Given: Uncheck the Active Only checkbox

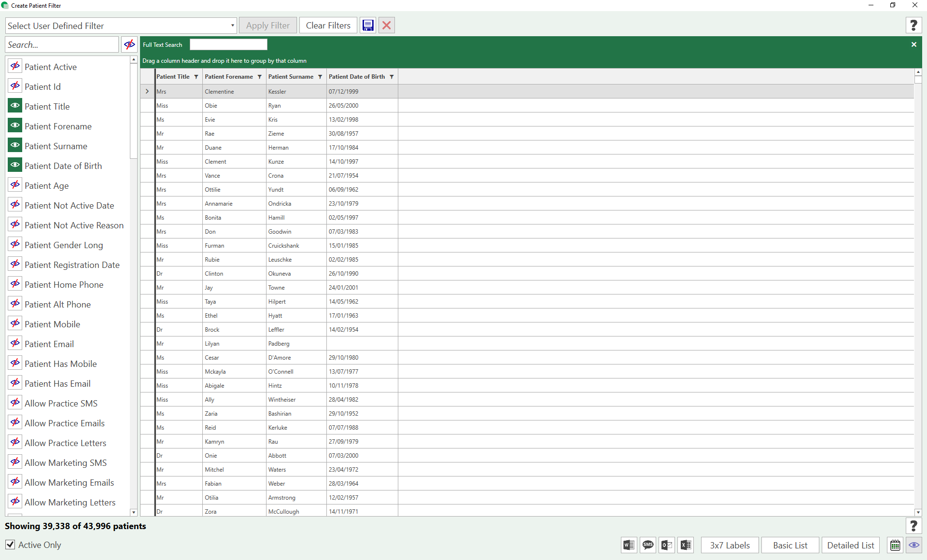Looking at the screenshot, I should [x=10, y=545].
